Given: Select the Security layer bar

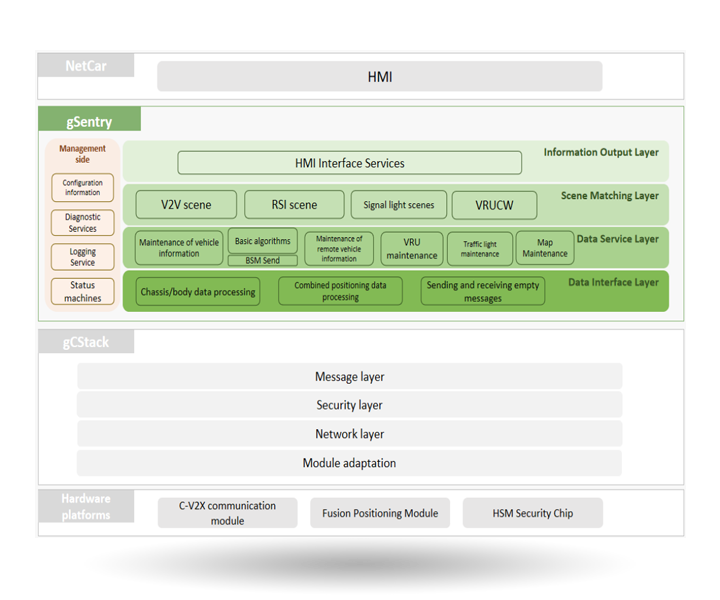Looking at the screenshot, I should point(349,405).
